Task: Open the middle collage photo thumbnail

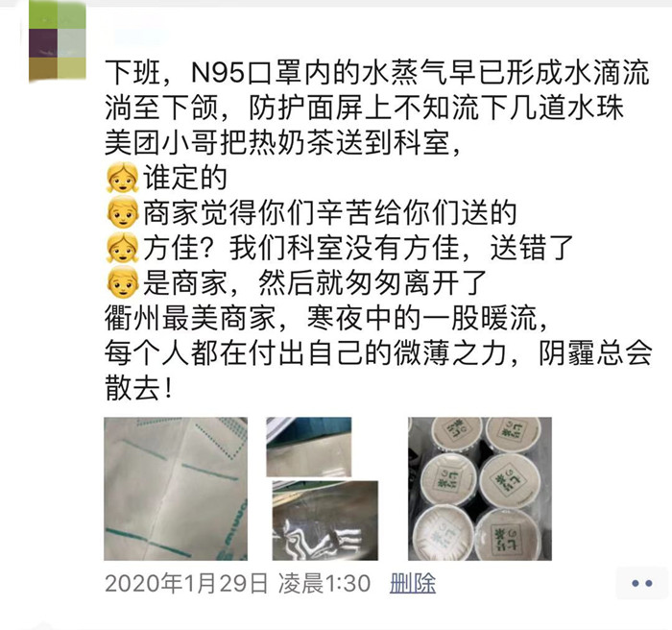Action: [322, 489]
